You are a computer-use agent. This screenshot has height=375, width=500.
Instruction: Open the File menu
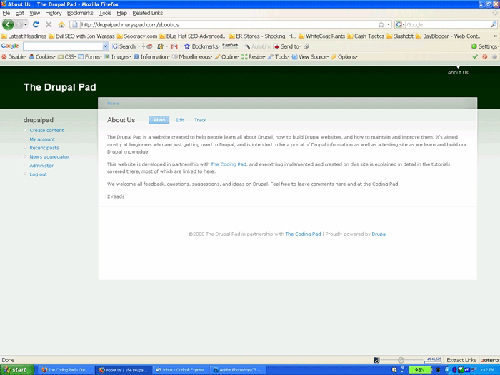[6, 13]
